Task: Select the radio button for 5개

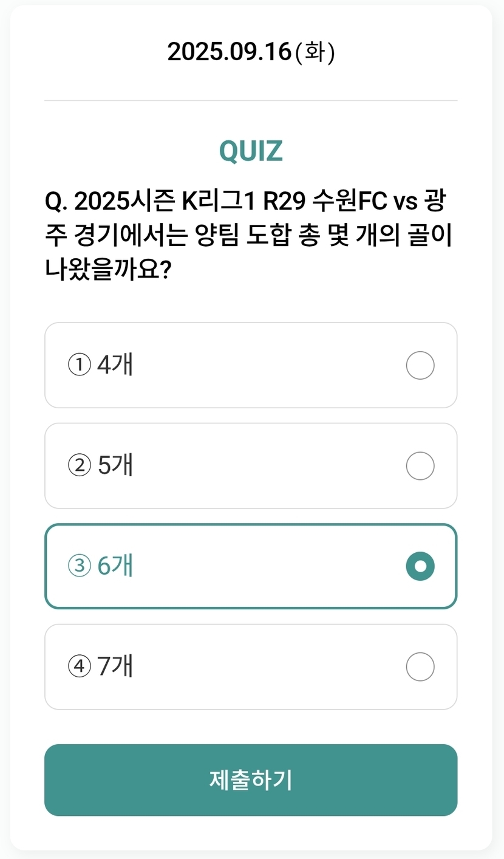Action: 420,466
